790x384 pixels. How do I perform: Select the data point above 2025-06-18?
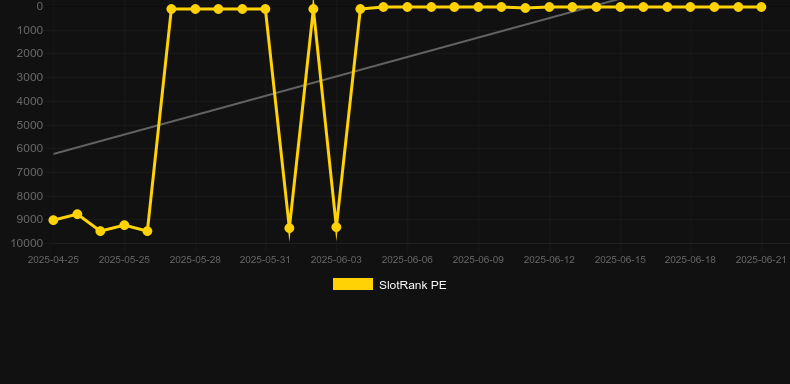pyautogui.click(x=690, y=7)
